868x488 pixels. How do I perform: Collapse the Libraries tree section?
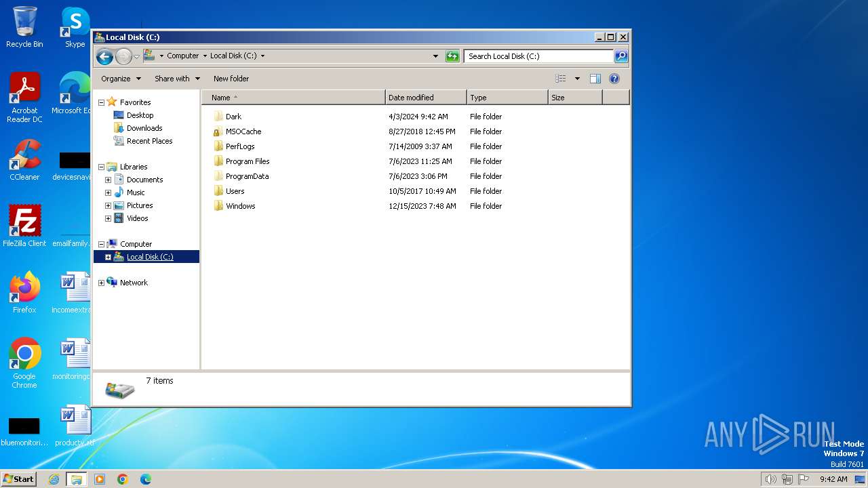(101, 167)
